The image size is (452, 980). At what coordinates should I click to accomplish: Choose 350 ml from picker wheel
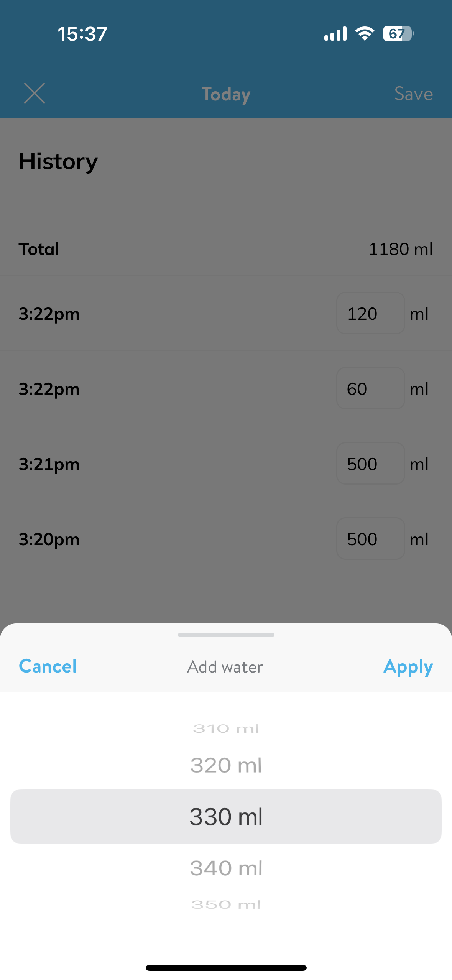(226, 904)
